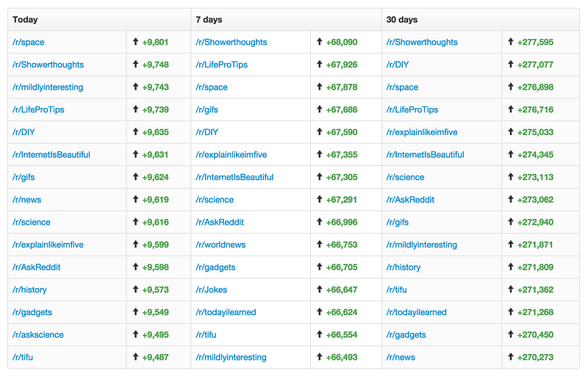Open /r/LifeProTips in the Today list

38,109
